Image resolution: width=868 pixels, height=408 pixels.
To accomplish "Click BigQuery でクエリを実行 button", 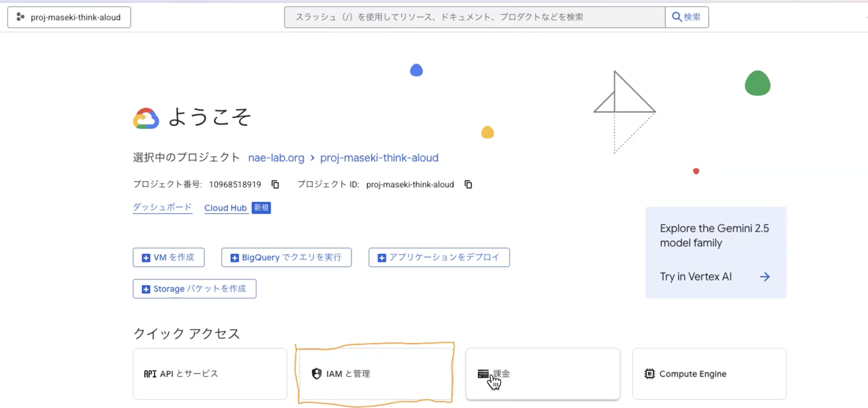I will pos(286,257).
